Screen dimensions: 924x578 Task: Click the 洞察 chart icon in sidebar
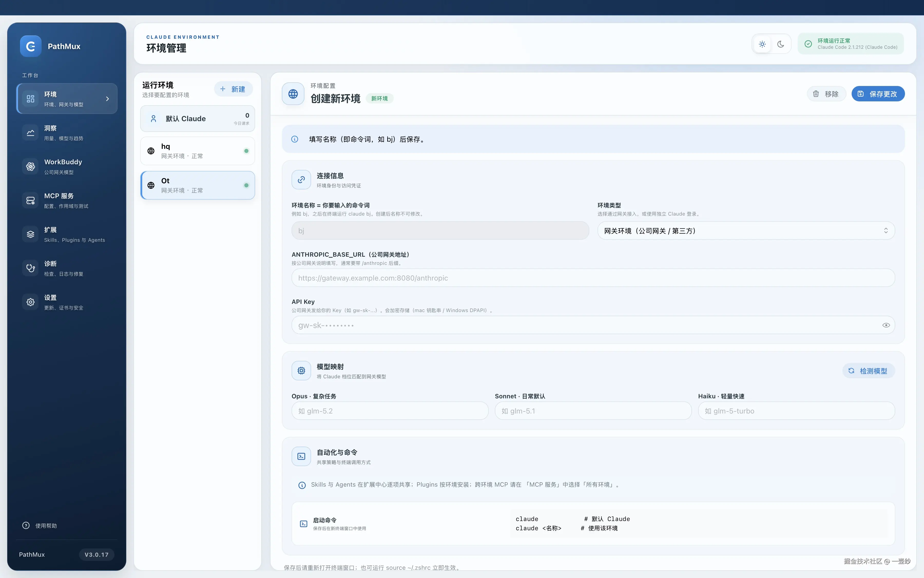pos(31,133)
